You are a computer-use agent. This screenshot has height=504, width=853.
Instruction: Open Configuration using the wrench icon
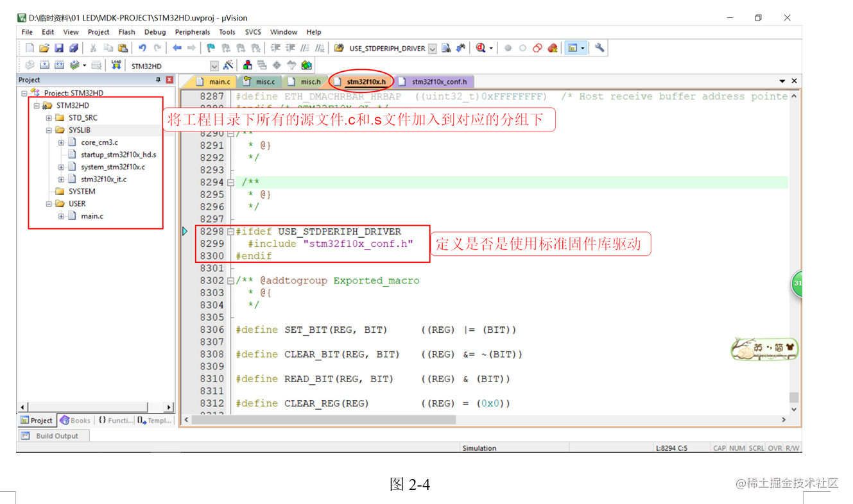click(x=599, y=48)
